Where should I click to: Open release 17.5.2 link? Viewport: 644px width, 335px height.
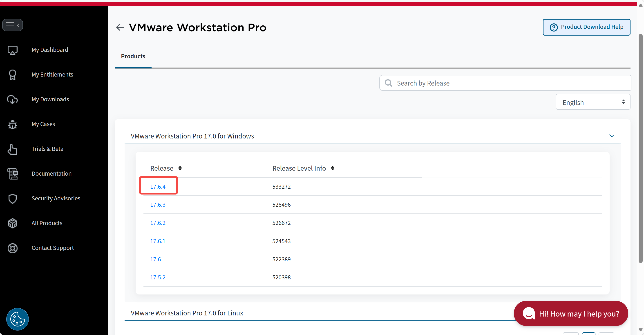tap(158, 277)
